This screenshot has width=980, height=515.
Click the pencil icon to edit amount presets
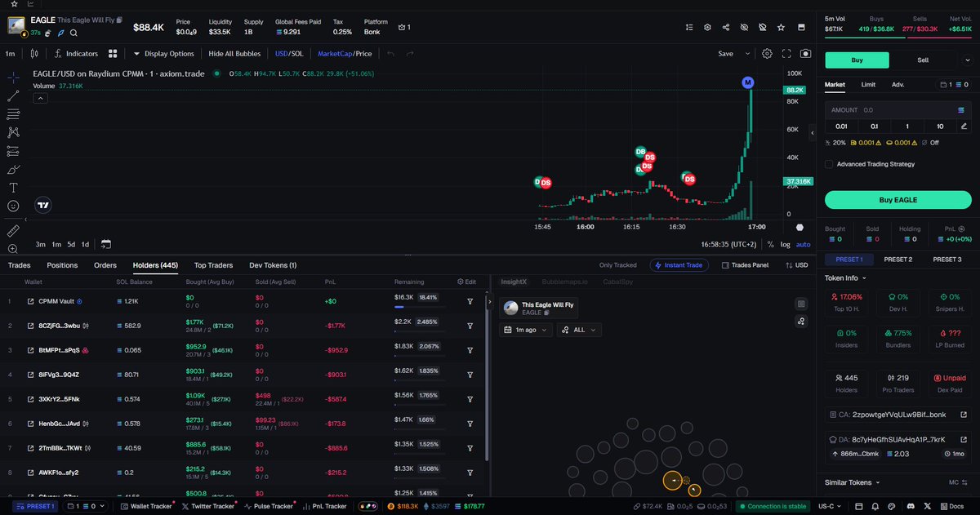point(964,126)
